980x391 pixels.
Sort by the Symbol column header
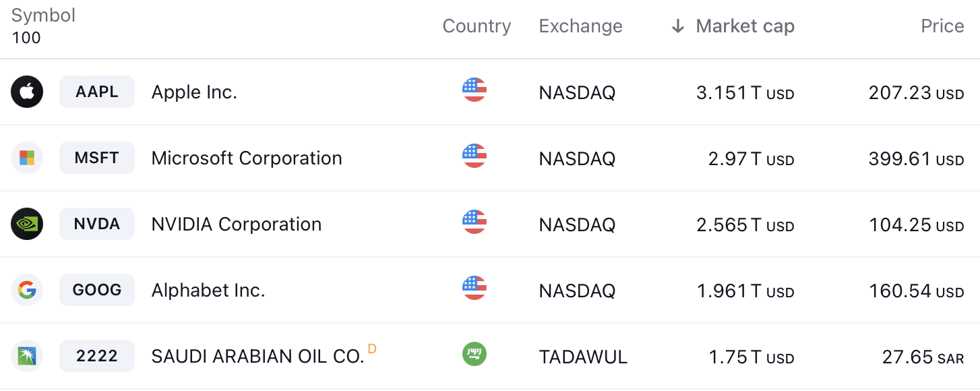pos(43,16)
